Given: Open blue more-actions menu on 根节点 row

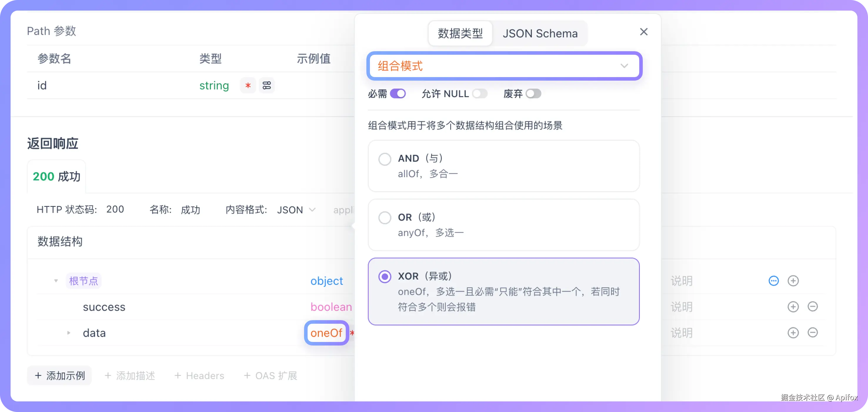Looking at the screenshot, I should [x=774, y=280].
